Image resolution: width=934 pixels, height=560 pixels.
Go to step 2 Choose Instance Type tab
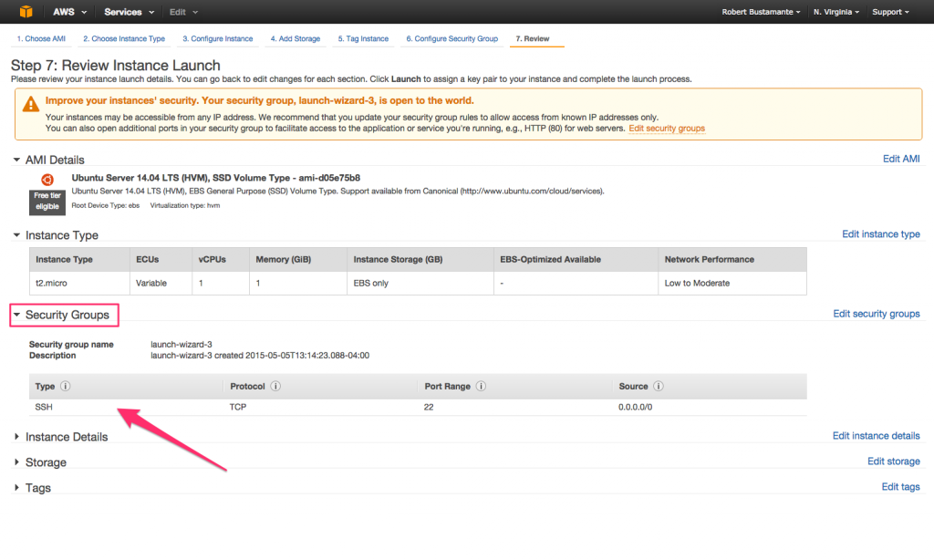coord(124,38)
